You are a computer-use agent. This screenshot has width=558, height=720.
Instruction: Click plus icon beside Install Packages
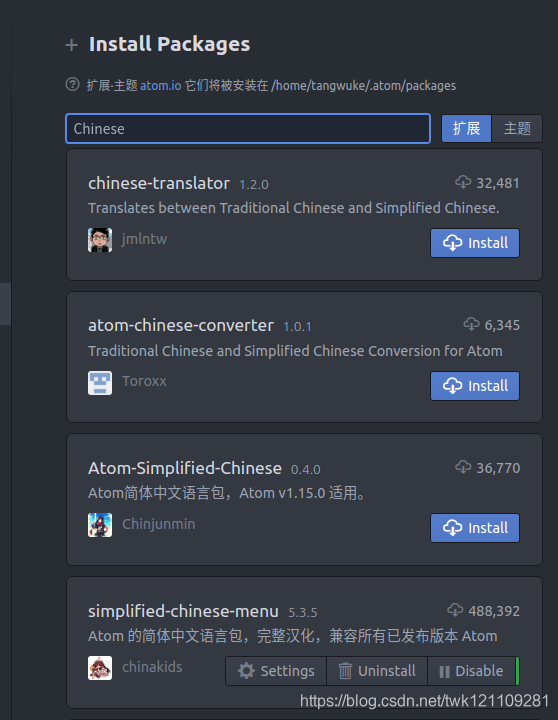pos(72,45)
